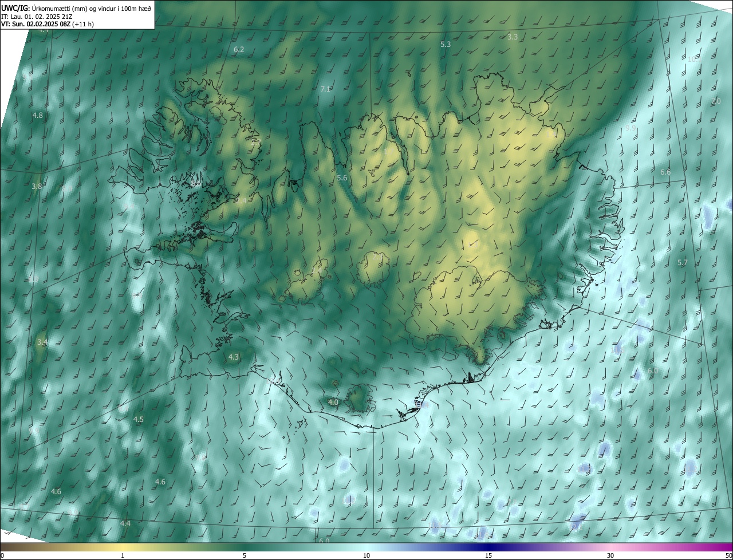This screenshot has height=560, width=733.
Task: Click the 1 tick on the colour scale
Action: [x=123, y=555]
